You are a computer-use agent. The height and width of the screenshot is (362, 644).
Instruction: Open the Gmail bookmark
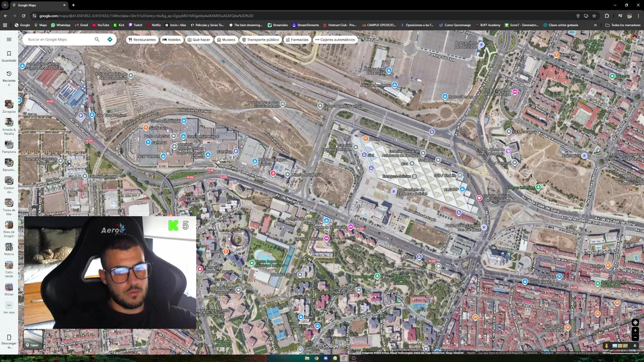click(82, 25)
